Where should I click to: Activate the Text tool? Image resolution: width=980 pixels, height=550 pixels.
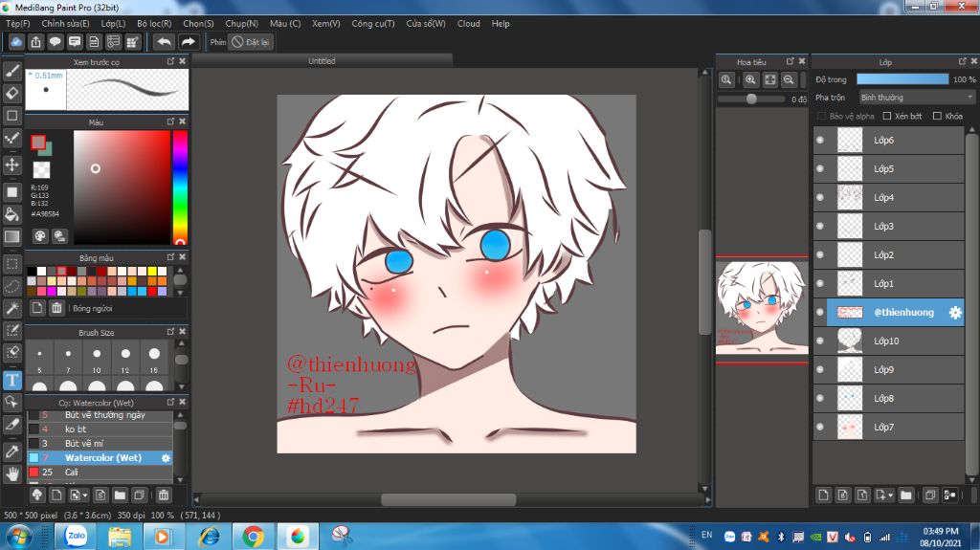coord(12,380)
